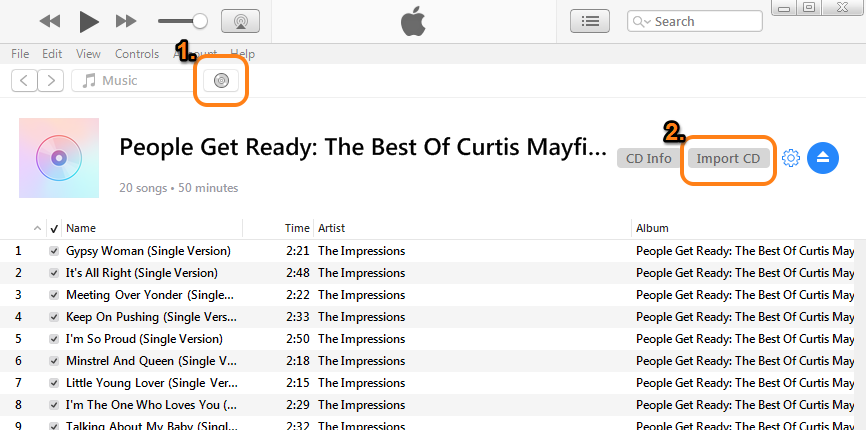Select the I'm The One Who Loves You name
The image size is (866, 430).
[151, 405]
